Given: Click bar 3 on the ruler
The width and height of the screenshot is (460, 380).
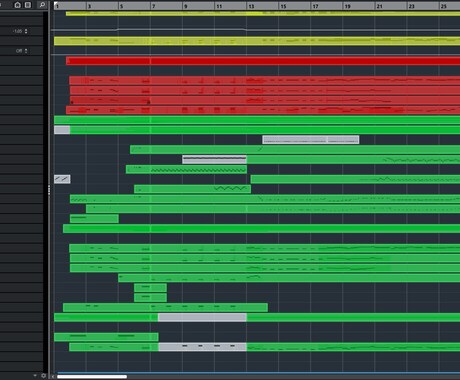Looking at the screenshot, I should (x=89, y=6).
